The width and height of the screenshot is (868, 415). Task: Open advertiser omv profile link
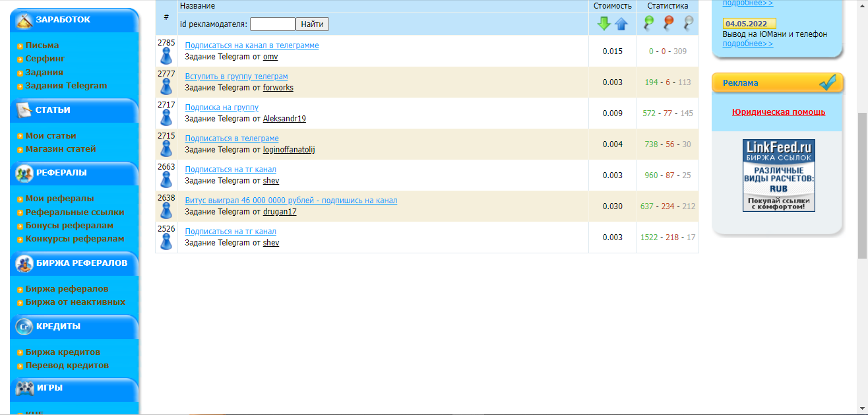point(270,57)
